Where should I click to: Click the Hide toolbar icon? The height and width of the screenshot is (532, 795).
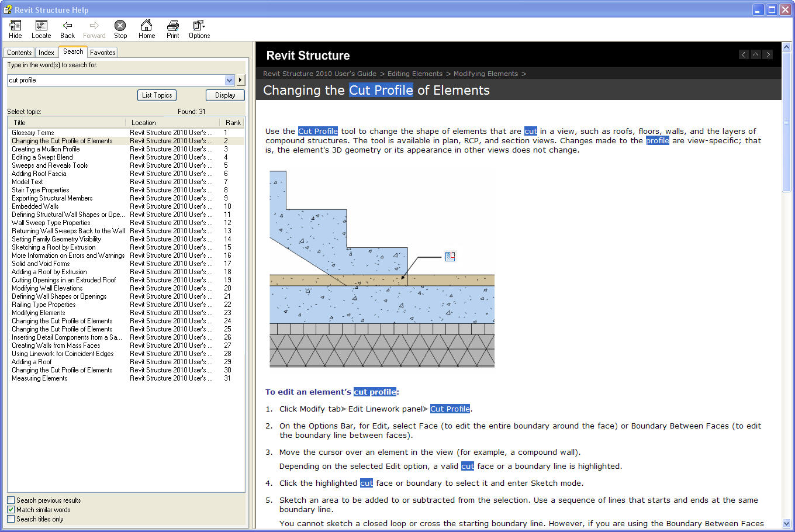(x=15, y=29)
